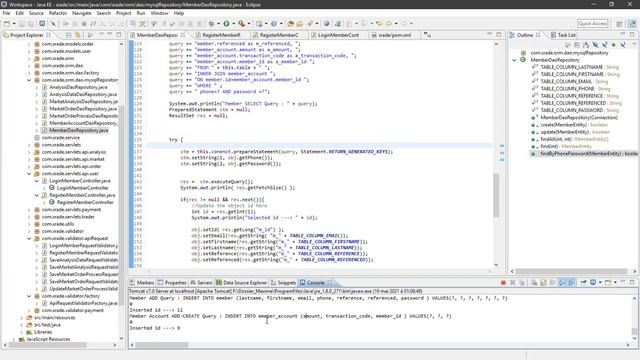This screenshot has width=640, height=360.
Task: Click Collapse All in Project Explorer
Action: pyautogui.click(x=68, y=35)
